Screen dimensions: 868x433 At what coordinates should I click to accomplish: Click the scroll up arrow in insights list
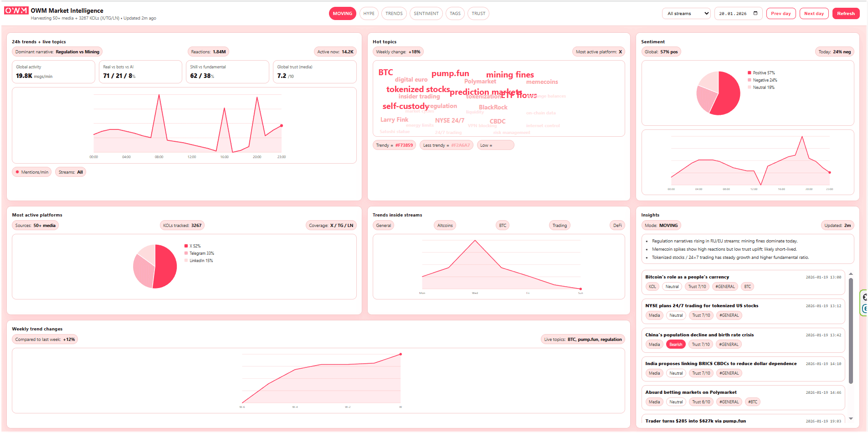pos(851,274)
